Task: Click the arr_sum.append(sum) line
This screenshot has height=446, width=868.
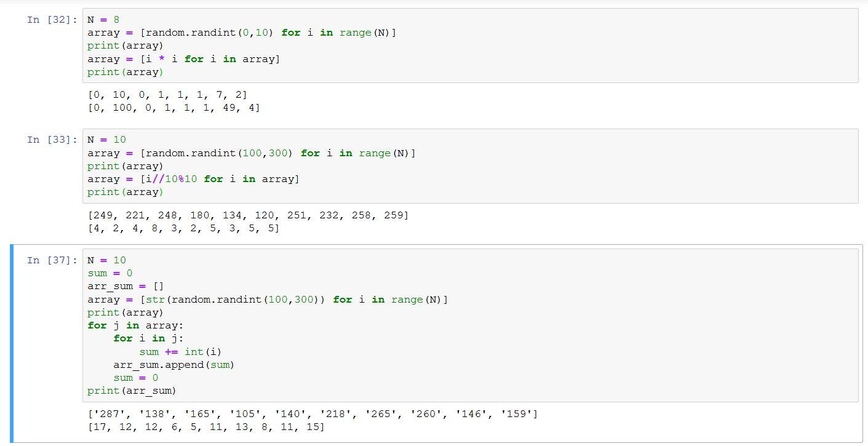Action: pyautogui.click(x=173, y=365)
